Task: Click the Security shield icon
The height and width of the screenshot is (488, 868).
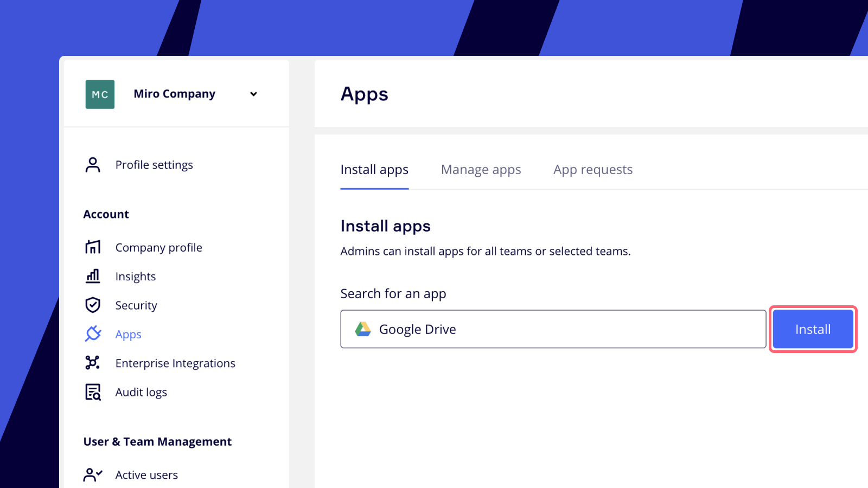Action: coord(93,305)
